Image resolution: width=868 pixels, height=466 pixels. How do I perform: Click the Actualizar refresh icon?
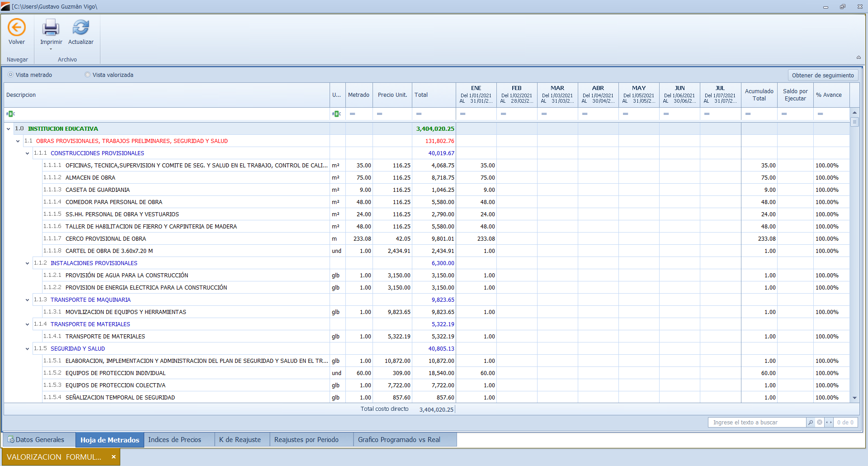pyautogui.click(x=80, y=28)
